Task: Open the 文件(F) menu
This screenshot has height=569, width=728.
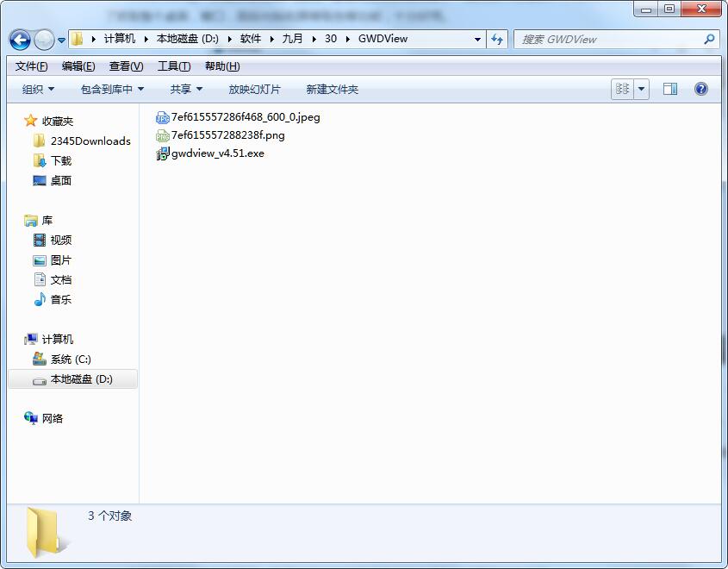Action: click(x=31, y=66)
